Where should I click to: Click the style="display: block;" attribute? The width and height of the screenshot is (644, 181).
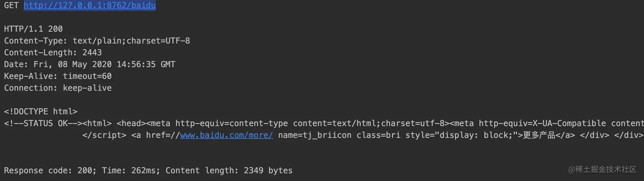pyautogui.click(x=464, y=135)
